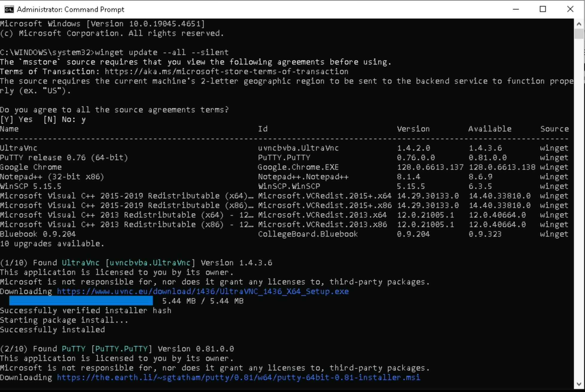Click the Available column header

490,129
